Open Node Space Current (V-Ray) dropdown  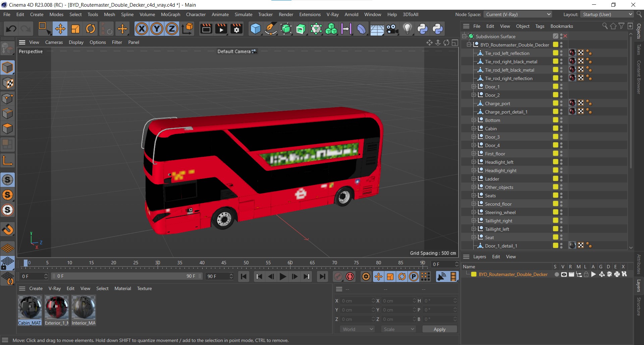pos(518,14)
